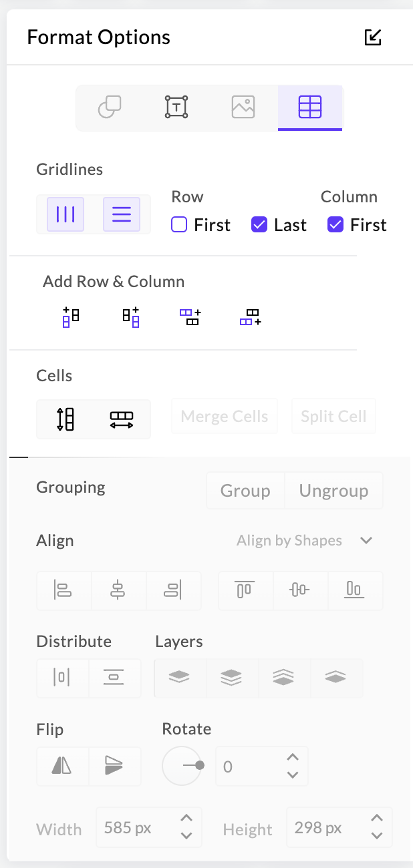Toggle vertical gridlines
This screenshot has height=868, width=413.
coord(65,214)
